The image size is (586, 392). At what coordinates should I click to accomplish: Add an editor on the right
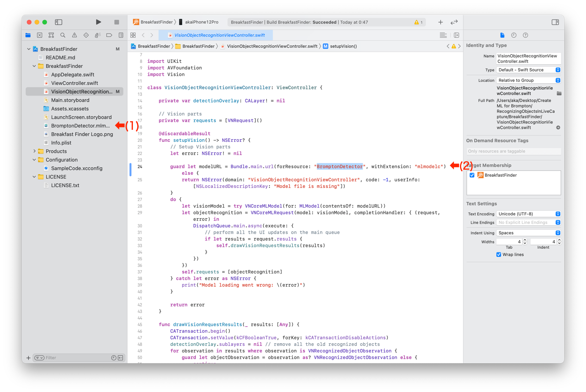point(457,35)
